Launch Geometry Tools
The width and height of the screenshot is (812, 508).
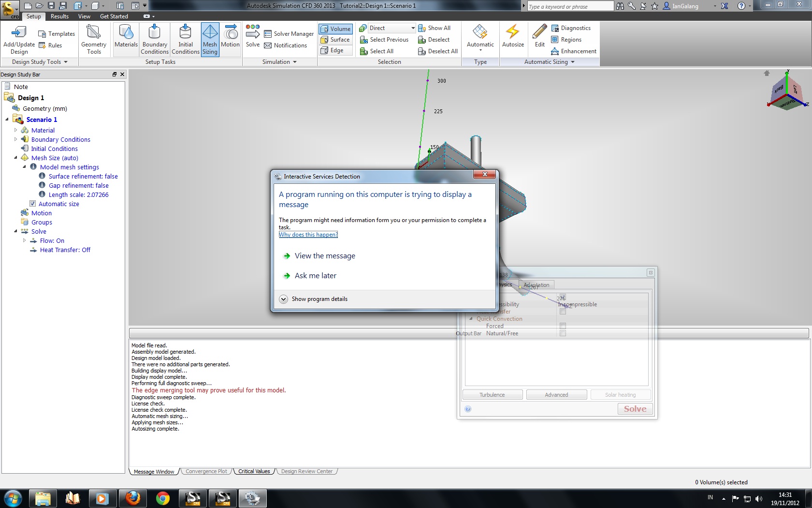pos(93,39)
